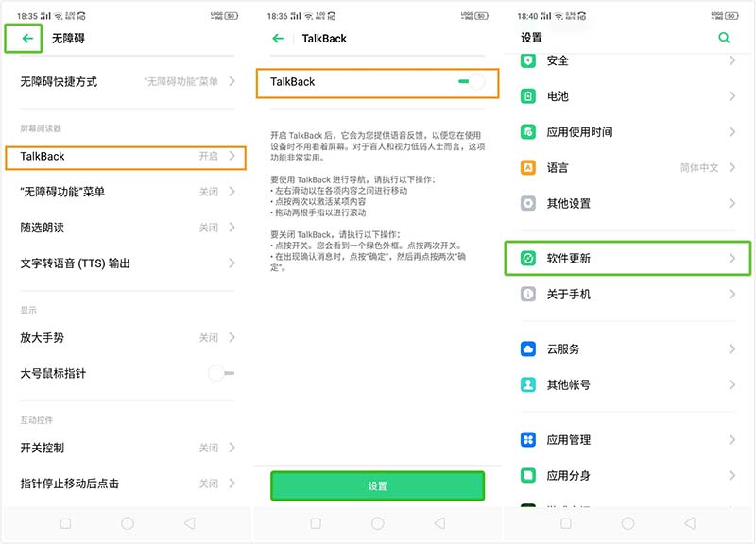Select the 随选朗读 menu item
Image resolution: width=756 pixels, height=544 pixels.
pyautogui.click(x=126, y=227)
